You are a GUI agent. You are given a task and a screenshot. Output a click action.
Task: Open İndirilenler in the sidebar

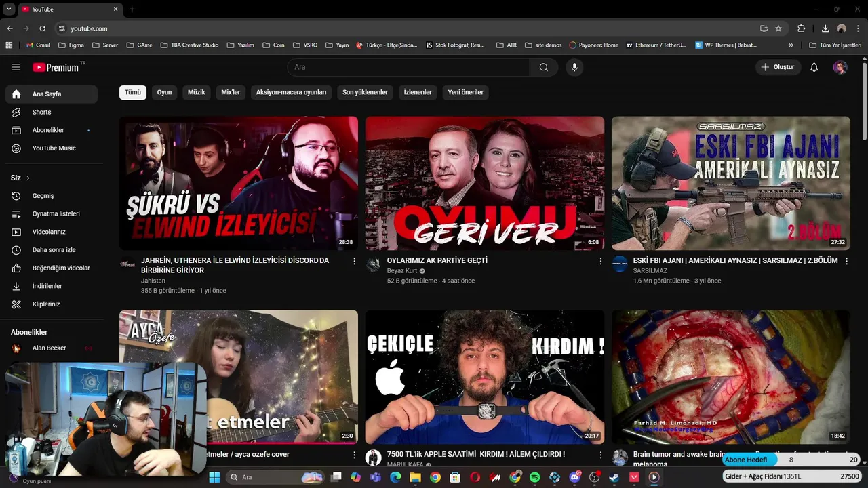(52, 286)
